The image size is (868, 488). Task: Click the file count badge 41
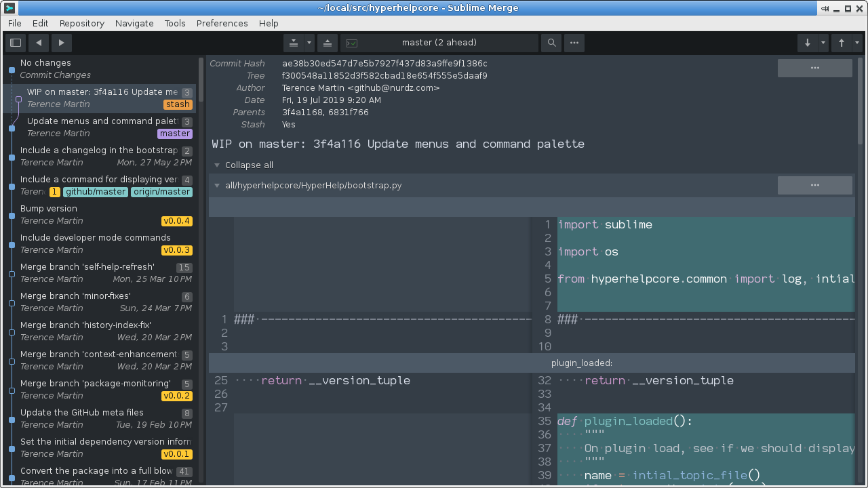click(x=184, y=472)
